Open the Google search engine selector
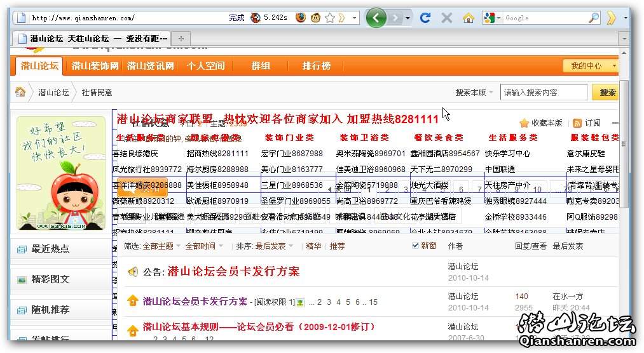The height and width of the screenshot is (353, 644). coord(492,18)
